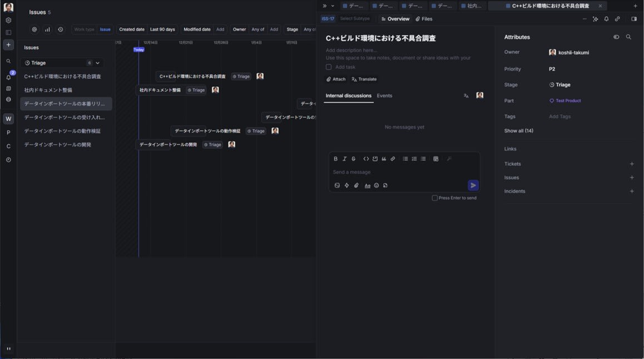Insert numbered list in message editor

pyautogui.click(x=414, y=159)
